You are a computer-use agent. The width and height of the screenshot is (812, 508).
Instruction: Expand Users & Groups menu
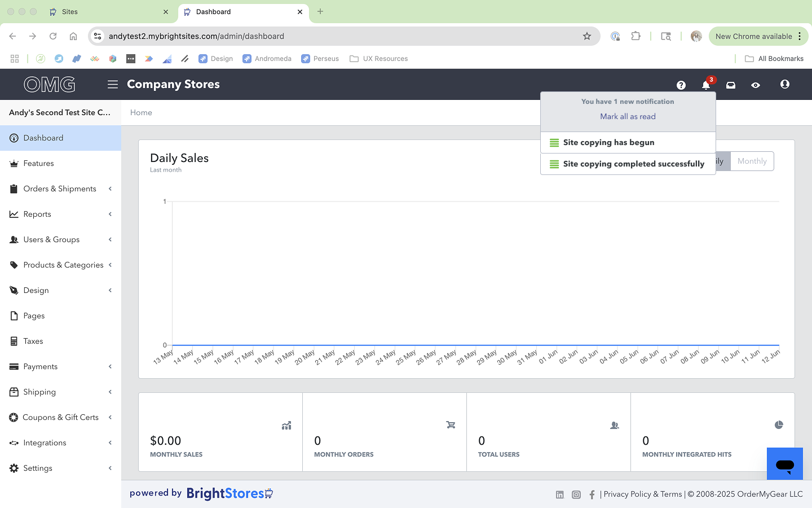[x=60, y=239]
